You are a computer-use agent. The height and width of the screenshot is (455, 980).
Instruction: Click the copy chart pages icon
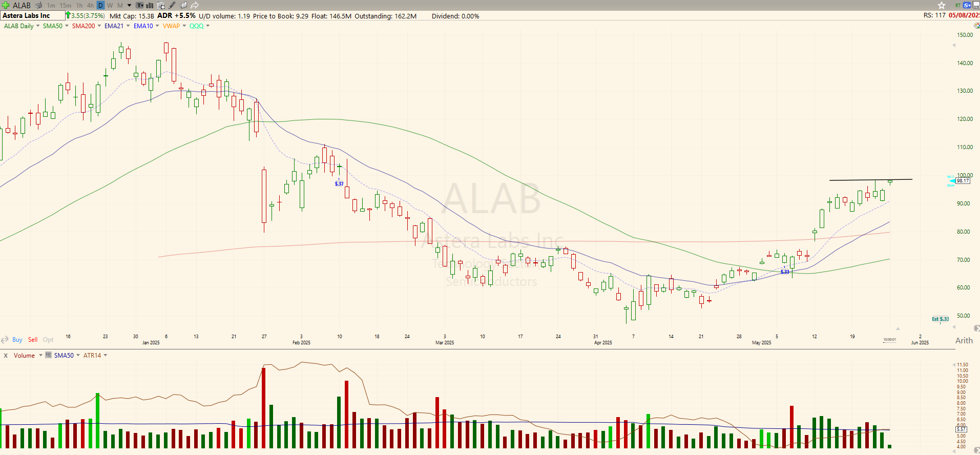(183, 5)
